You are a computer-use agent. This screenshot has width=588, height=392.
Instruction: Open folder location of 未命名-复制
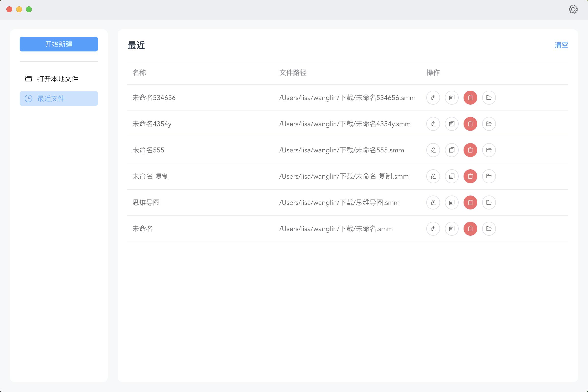pyautogui.click(x=489, y=176)
